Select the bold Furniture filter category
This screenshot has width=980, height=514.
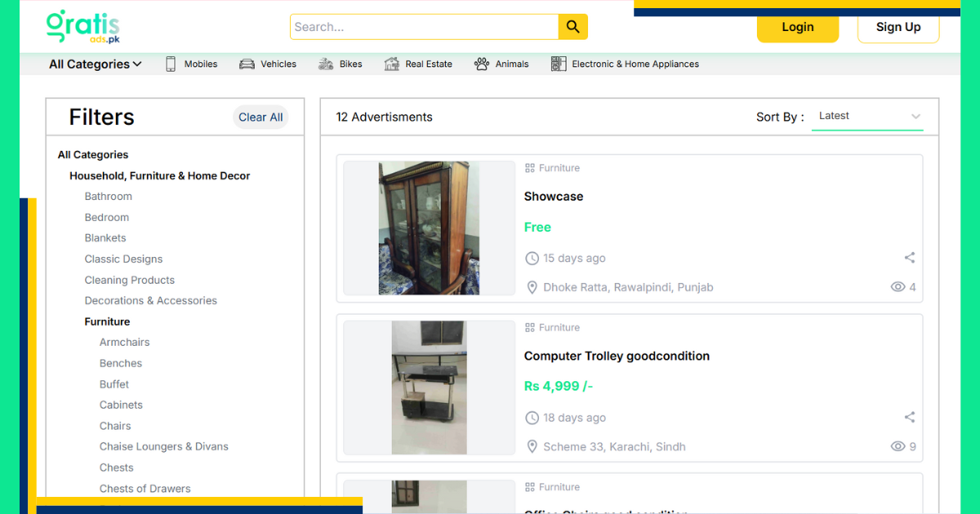tap(107, 321)
